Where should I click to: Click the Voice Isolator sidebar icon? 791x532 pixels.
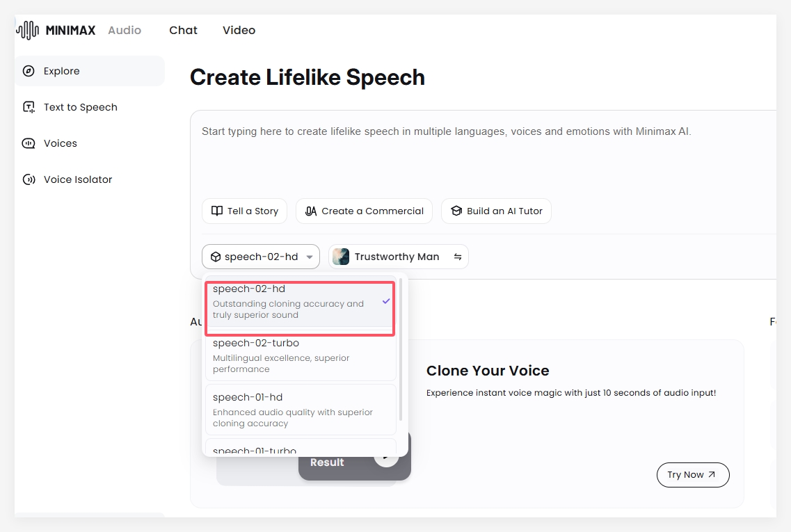tap(29, 179)
